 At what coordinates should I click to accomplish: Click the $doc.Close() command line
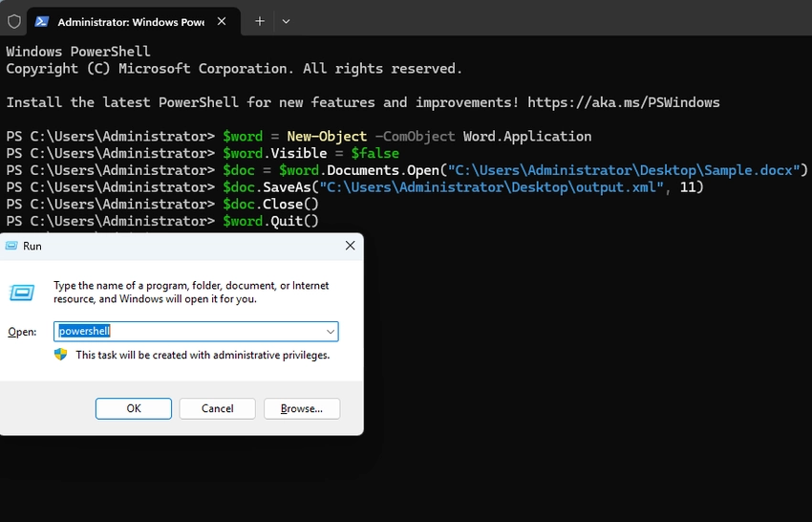coord(271,205)
